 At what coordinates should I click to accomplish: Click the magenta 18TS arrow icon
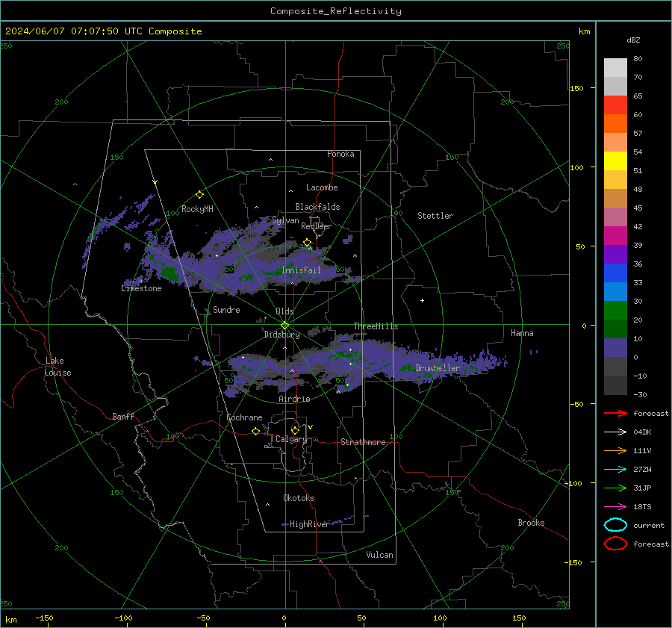[x=615, y=507]
